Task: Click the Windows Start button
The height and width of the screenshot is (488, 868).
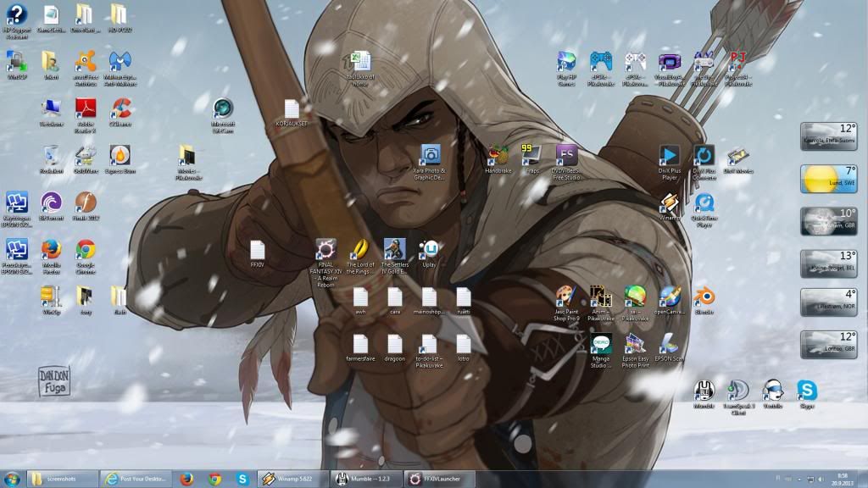Action: point(12,479)
